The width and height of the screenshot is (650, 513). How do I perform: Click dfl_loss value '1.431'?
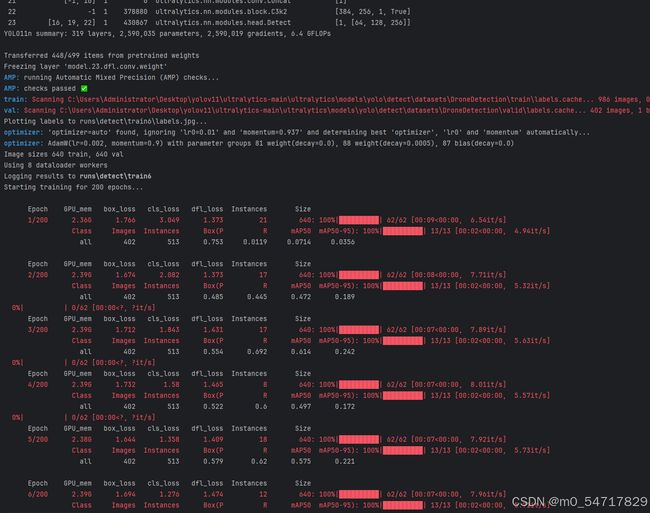[213, 330]
